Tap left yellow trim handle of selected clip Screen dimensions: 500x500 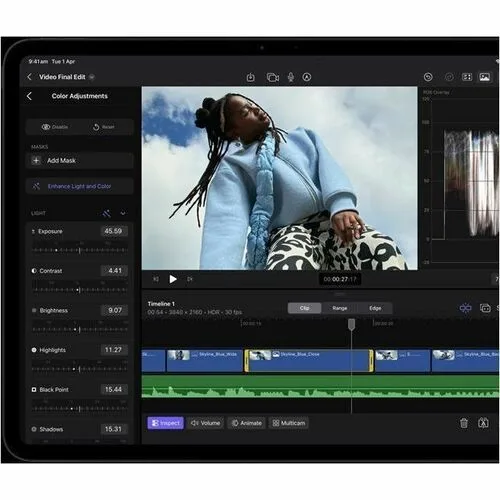click(x=247, y=360)
